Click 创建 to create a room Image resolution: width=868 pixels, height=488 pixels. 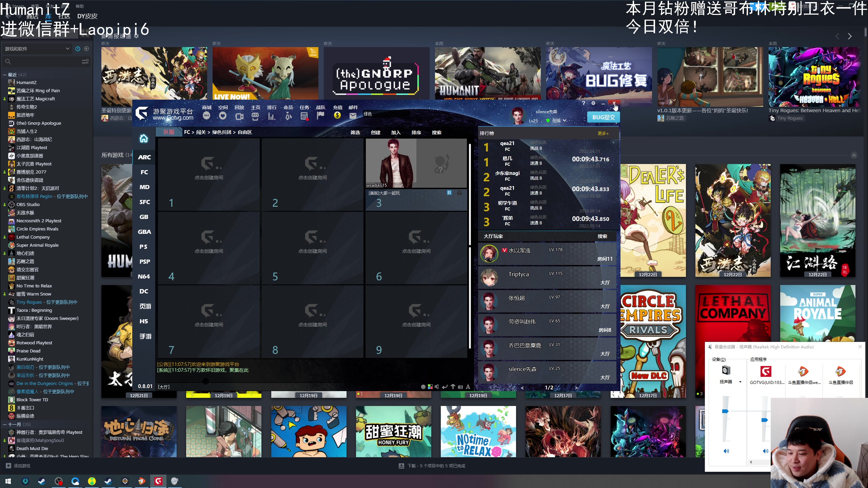click(x=375, y=133)
